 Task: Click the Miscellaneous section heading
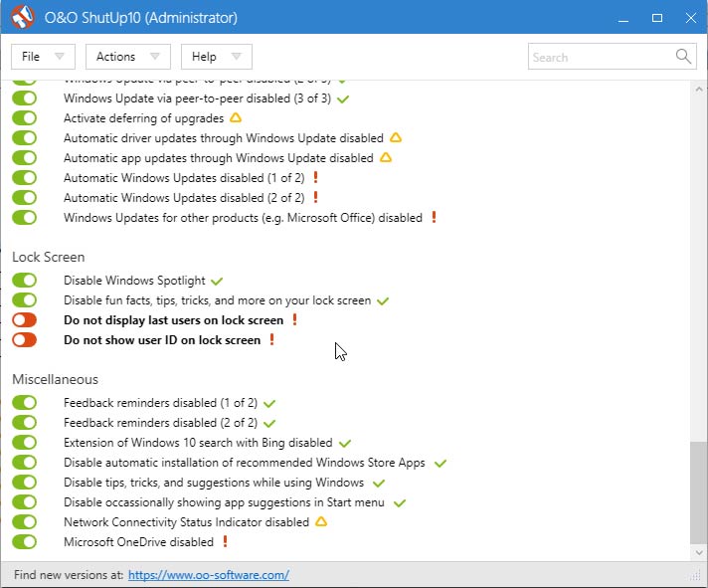[55, 379]
